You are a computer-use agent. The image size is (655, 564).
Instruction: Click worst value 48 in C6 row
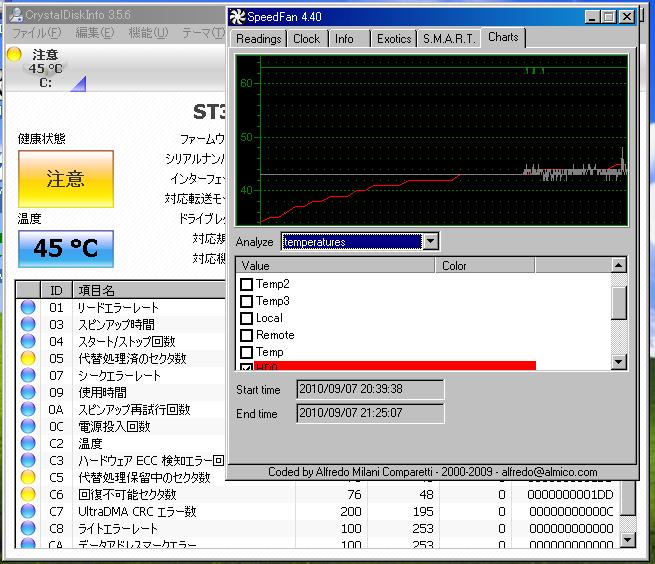426,495
